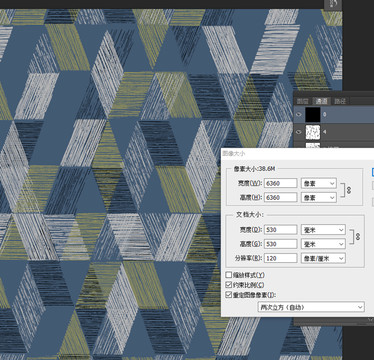Click the pixel width field showing 6360
Viewport: 374px width, 360px height.
tap(280, 183)
